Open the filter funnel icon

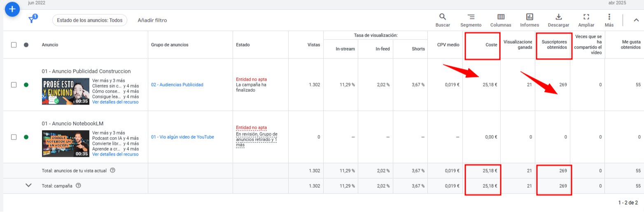pos(32,20)
